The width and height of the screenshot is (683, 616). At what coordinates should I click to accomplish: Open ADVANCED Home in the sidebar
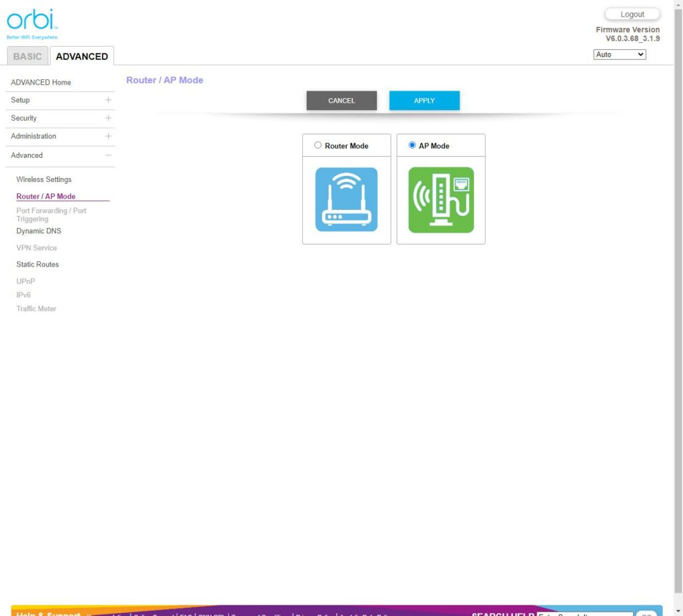(x=41, y=83)
